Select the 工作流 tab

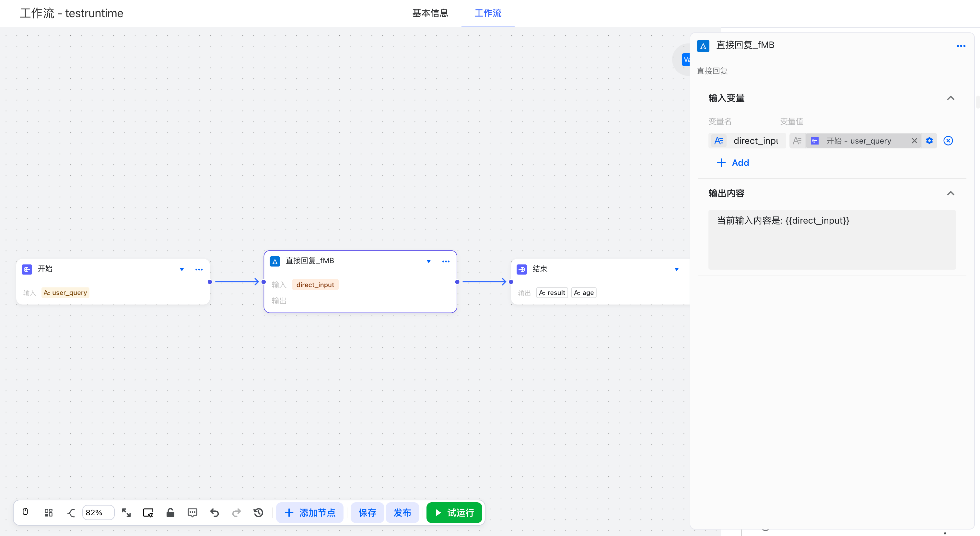(488, 13)
